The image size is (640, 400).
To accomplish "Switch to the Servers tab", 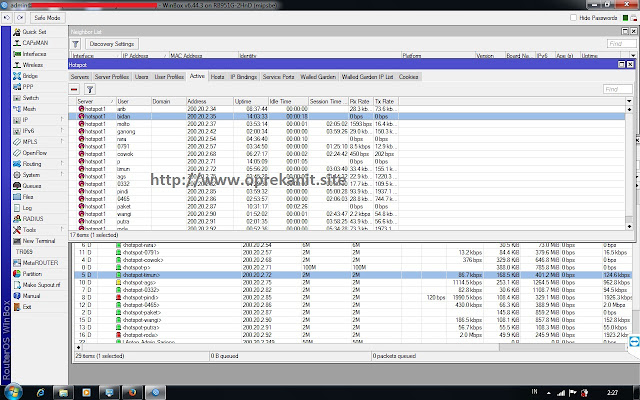I will [x=80, y=77].
